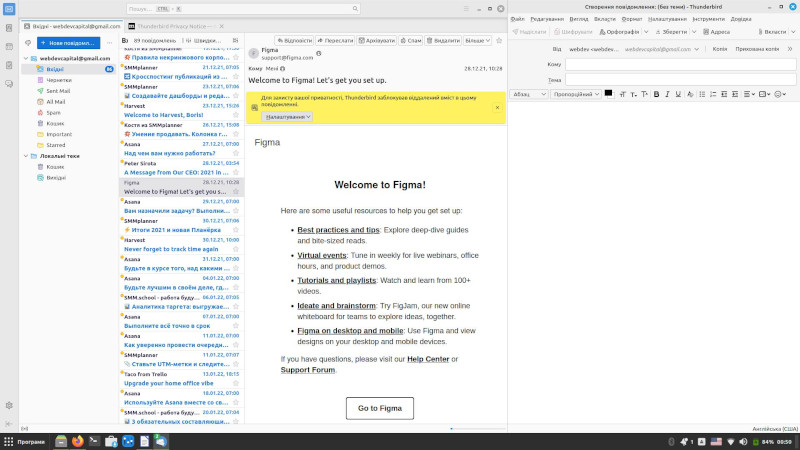Image resolution: width=800 pixels, height=450 pixels.
Task: Open paragraph style dropdown Абзац
Action: coord(529,94)
